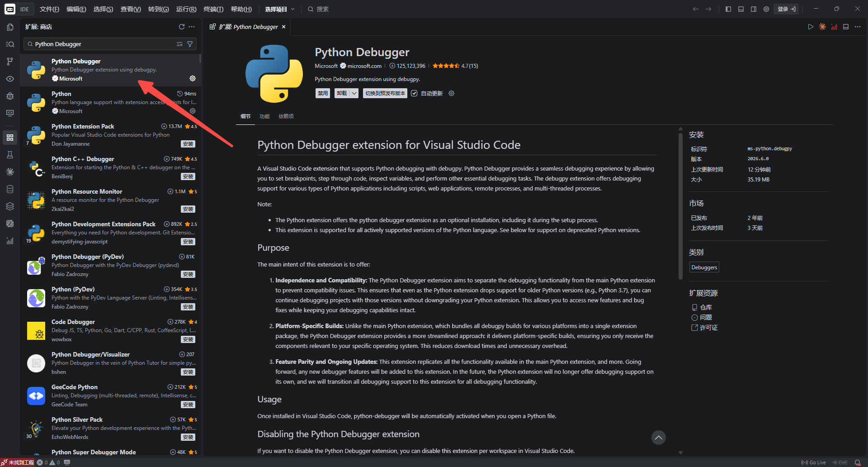The width and height of the screenshot is (868, 467).
Task: Click scroll-to-top round arrow button
Action: tap(659, 438)
